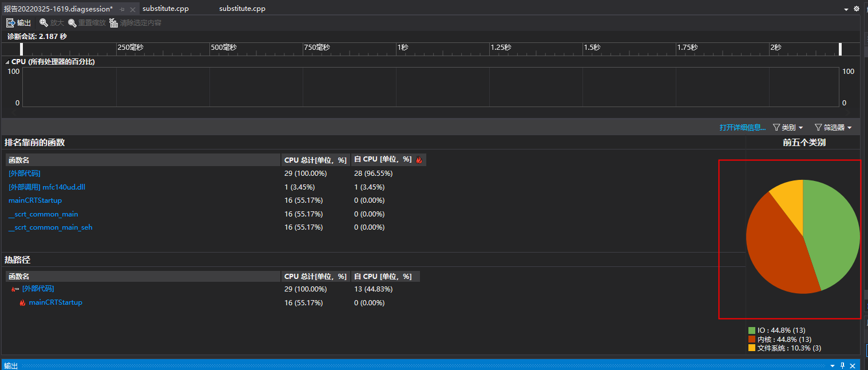
Task: Open mainCRTStartup in the hot path tree
Action: pyautogui.click(x=56, y=302)
